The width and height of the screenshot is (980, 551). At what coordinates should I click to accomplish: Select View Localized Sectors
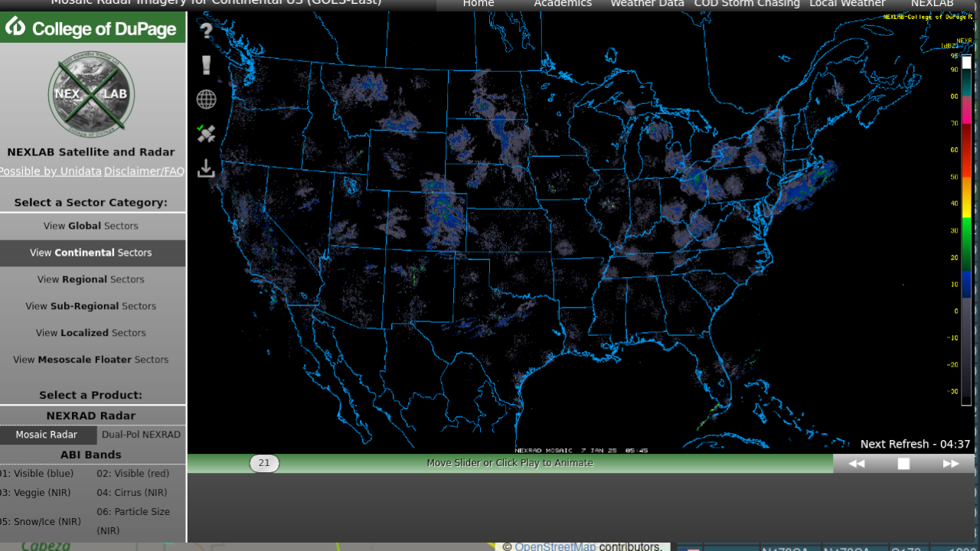click(x=91, y=333)
